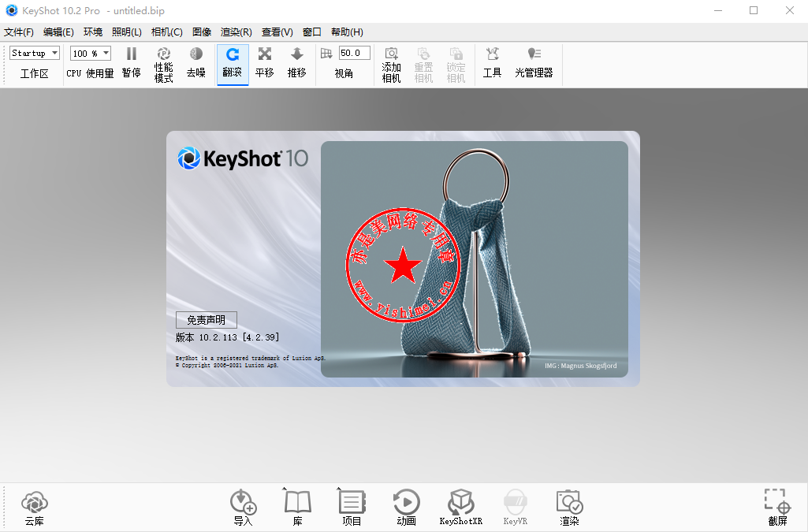The width and height of the screenshot is (808, 532).
Task: Open the Edit (编辑) menu
Action: coord(58,32)
